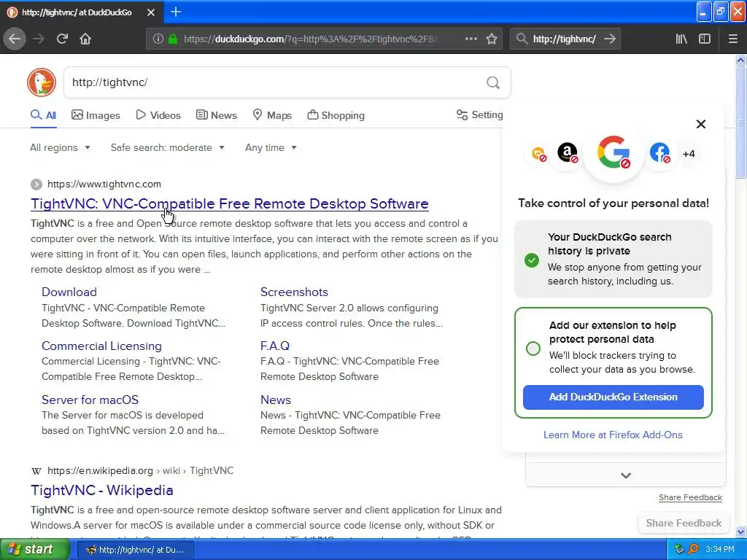Open the Screenshots sitelink
The height and width of the screenshot is (560, 747).
pos(294,292)
